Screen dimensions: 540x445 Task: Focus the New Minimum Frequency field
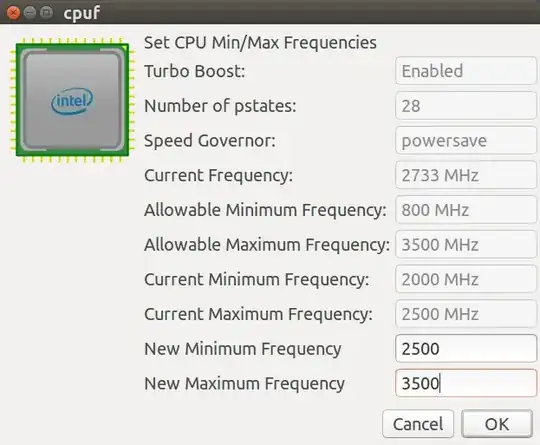click(466, 349)
